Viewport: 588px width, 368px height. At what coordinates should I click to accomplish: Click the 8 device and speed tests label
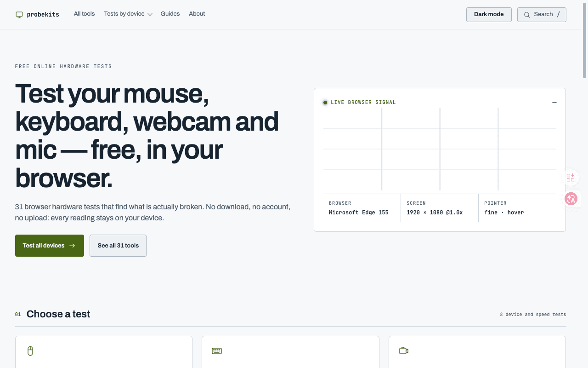(533, 315)
